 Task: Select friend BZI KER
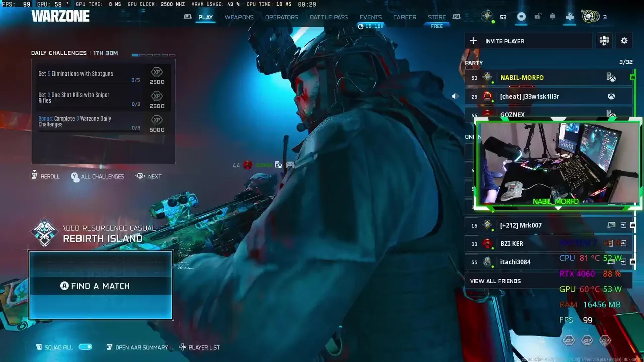click(548, 243)
